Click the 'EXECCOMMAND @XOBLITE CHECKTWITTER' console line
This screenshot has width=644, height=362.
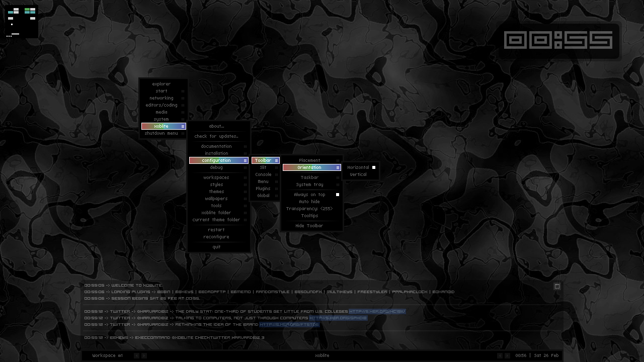pyautogui.click(x=174, y=338)
